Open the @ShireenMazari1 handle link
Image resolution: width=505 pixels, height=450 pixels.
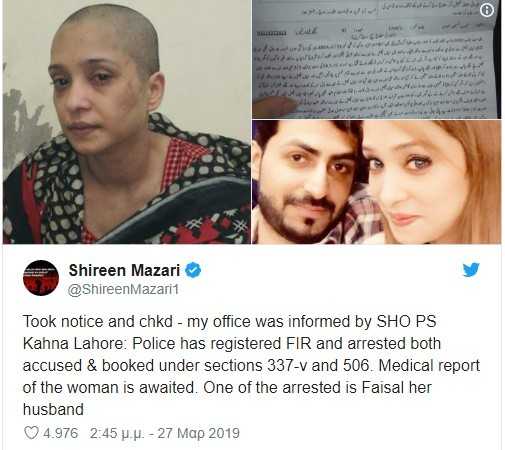[123, 289]
